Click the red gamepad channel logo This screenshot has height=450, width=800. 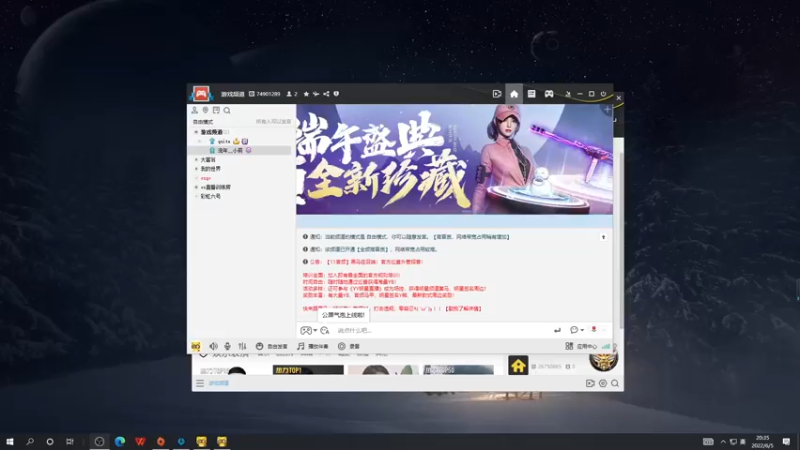(x=201, y=93)
